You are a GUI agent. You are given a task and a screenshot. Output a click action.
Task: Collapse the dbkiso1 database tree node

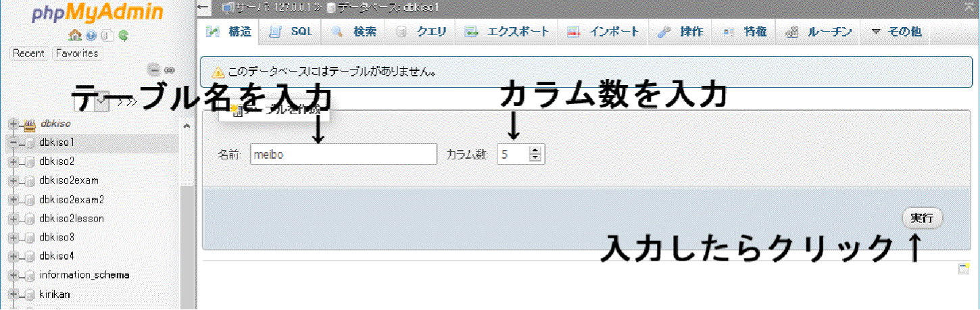(13, 143)
